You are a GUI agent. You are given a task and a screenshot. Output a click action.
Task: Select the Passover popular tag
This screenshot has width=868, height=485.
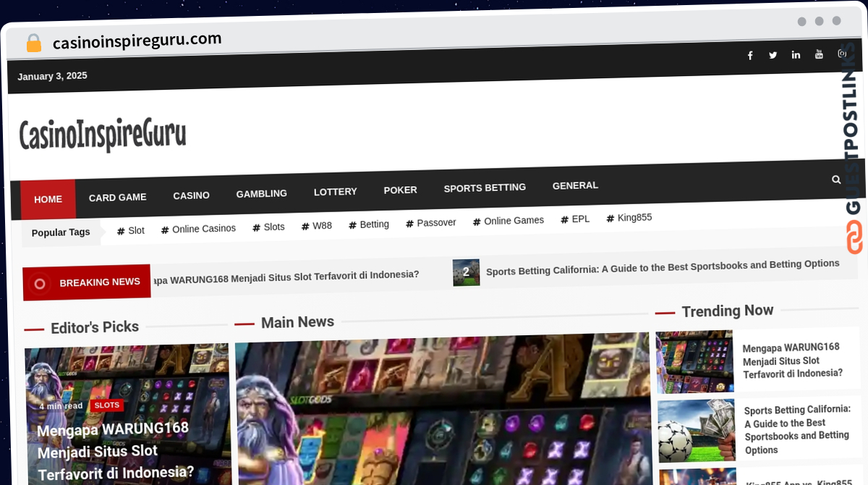(431, 223)
